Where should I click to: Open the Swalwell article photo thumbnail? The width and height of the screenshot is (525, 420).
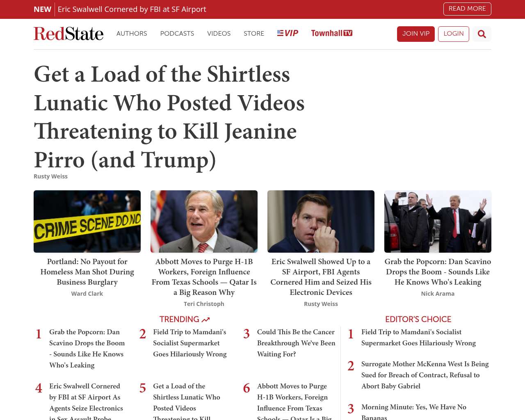(x=321, y=221)
